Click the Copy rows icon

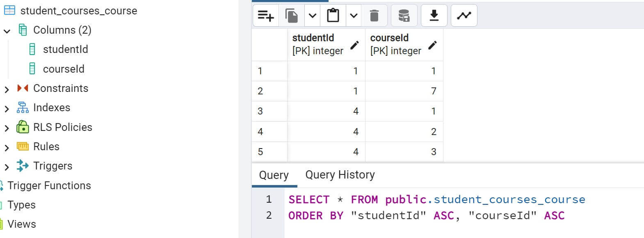292,16
